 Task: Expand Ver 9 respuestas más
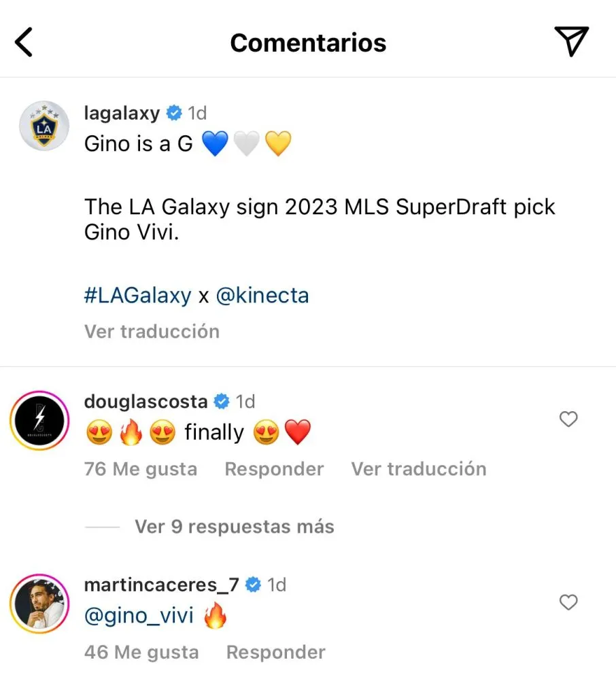[234, 527]
